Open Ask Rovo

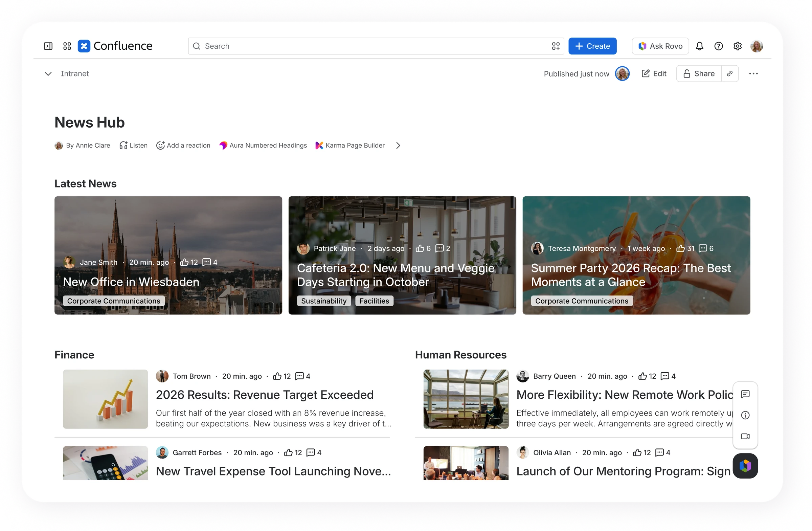click(x=660, y=46)
